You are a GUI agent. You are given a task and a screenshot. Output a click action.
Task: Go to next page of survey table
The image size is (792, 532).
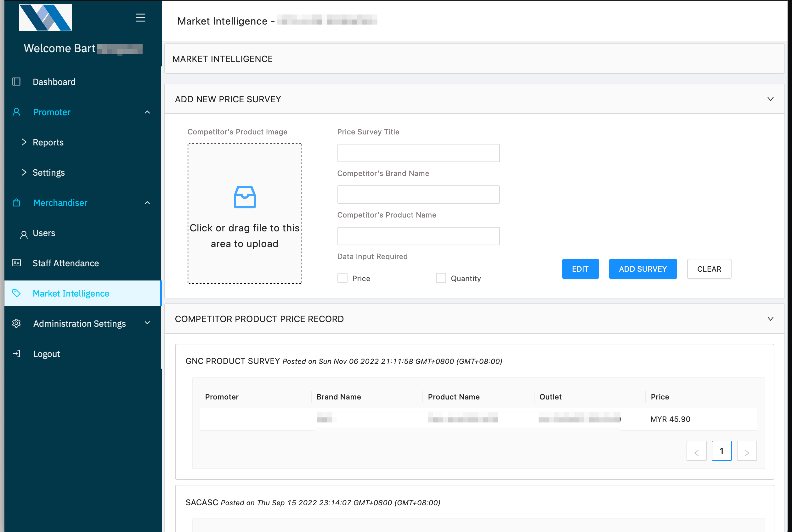coord(746,451)
